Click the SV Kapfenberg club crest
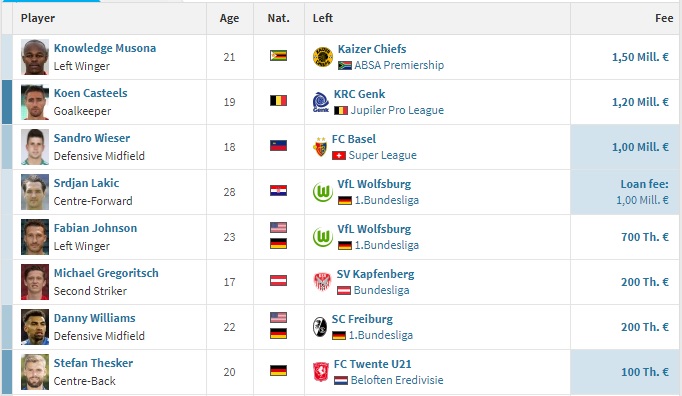The image size is (682, 396). (322, 282)
